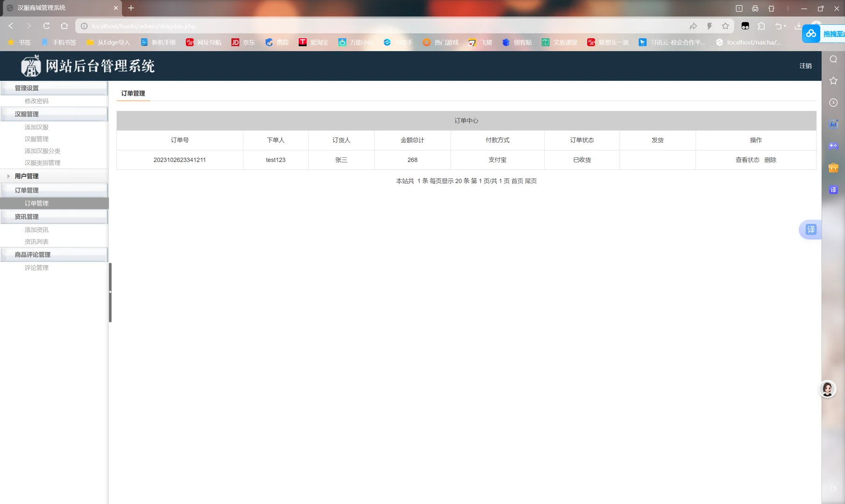Click the undo closed tab arrow icon
845x504 pixels.
coord(779,26)
